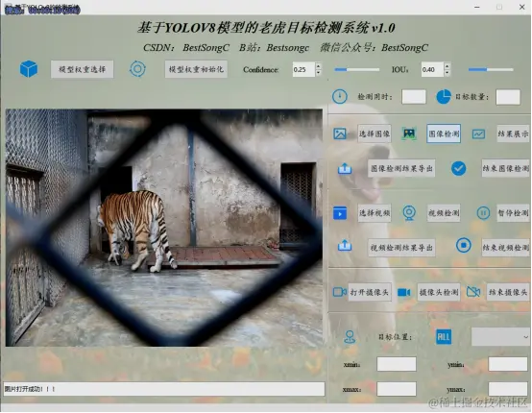Click 结束图像检测 button
The image size is (532, 413).
point(505,168)
